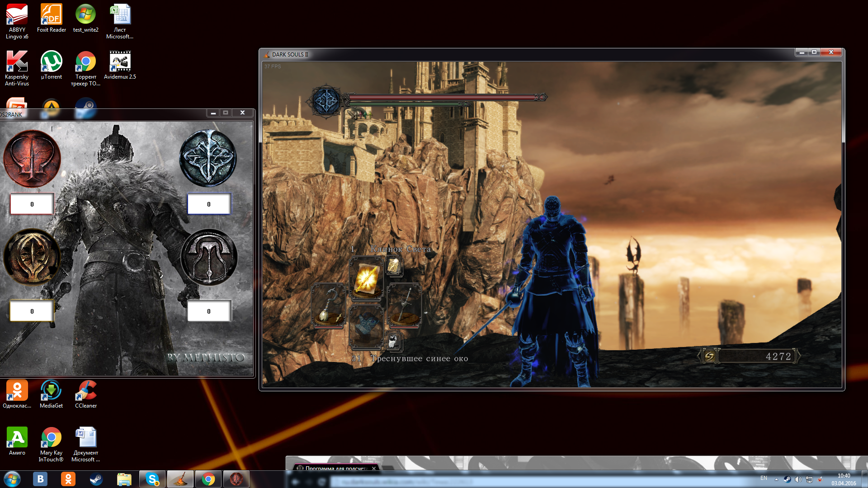Open Avidemux 2.5 desktop shortcut
Viewport: 868px width, 488px height.
[x=120, y=65]
